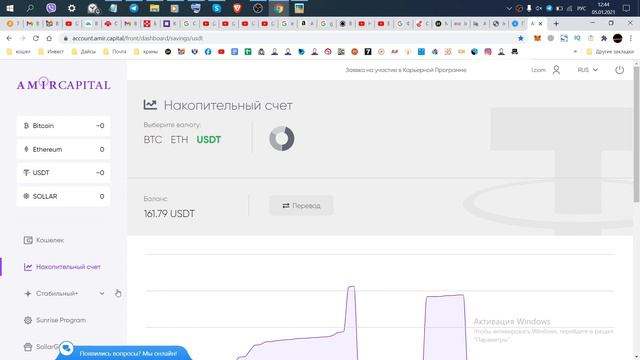This screenshot has width=640, height=360.
Task: Select the Bitcoin balance card
Action: pos(63,126)
